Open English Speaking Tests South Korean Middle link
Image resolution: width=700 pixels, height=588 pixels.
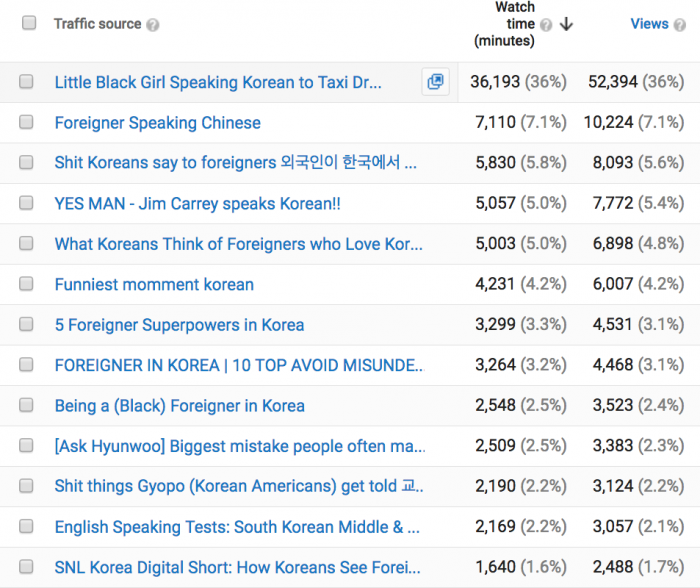click(237, 527)
